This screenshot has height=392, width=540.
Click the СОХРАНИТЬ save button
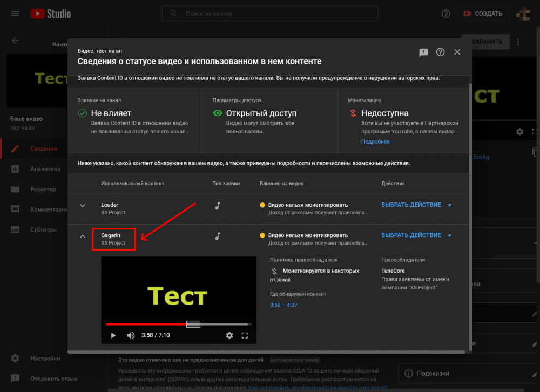490,42
